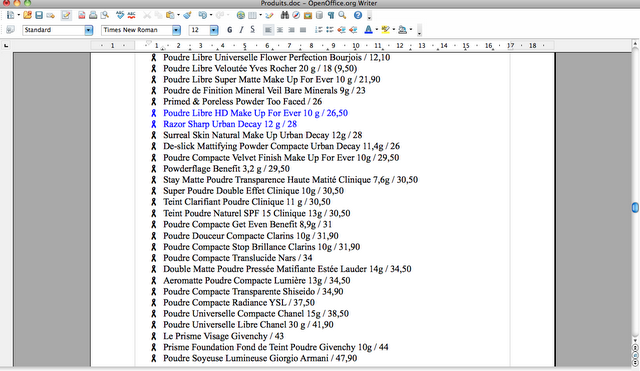
Task: Expand the Insert Table dropdown arrow
Action: [260, 16]
